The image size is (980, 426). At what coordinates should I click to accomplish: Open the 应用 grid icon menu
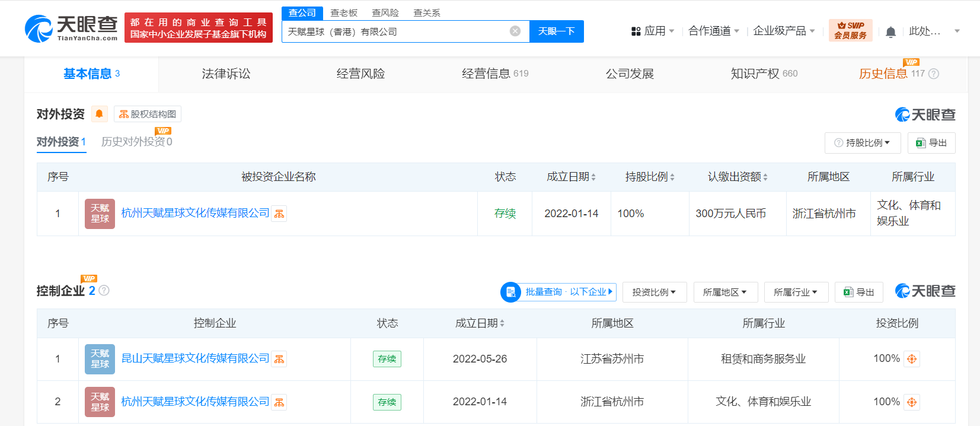(x=636, y=31)
